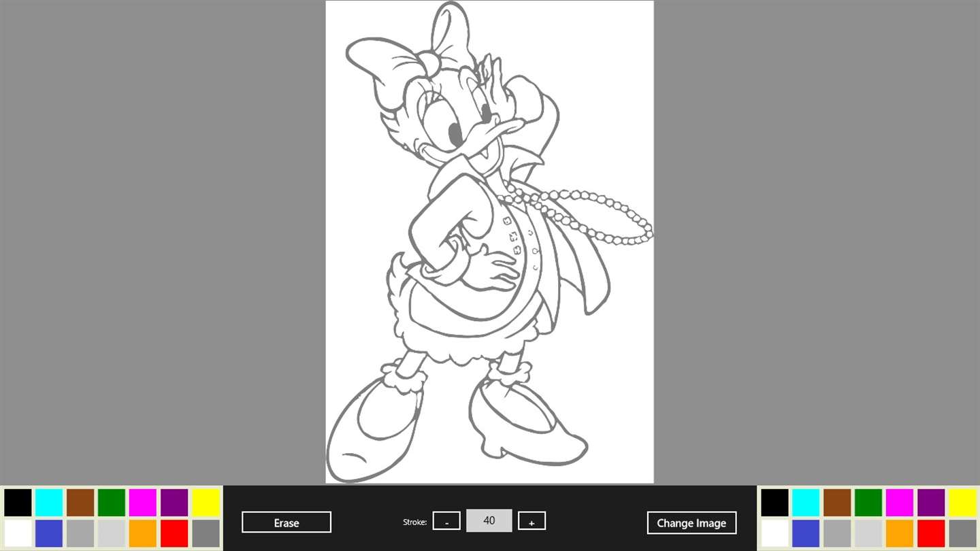980x551 pixels.
Task: Select black swatch in left palette
Action: tap(18, 503)
